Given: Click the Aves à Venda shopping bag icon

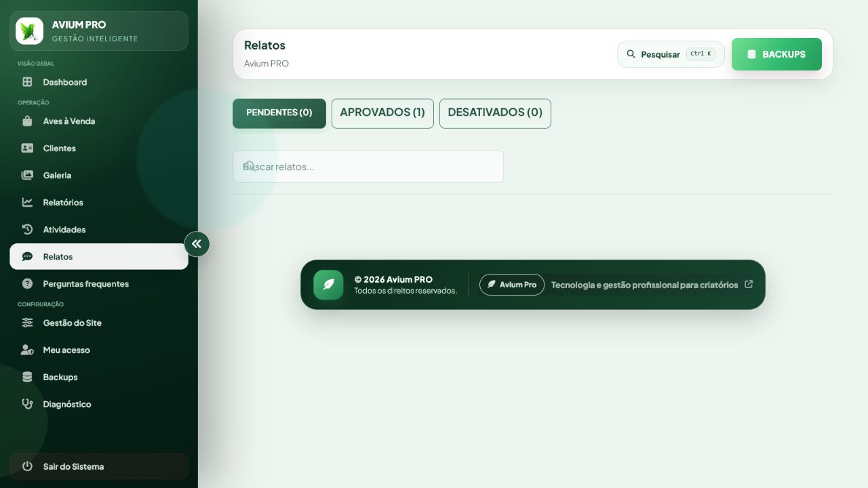Looking at the screenshot, I should (x=27, y=121).
